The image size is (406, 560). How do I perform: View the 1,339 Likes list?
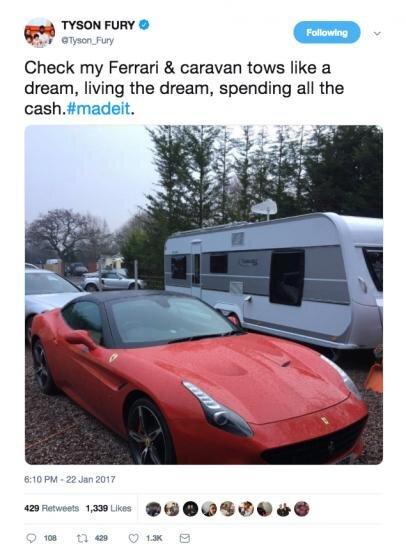[109, 508]
